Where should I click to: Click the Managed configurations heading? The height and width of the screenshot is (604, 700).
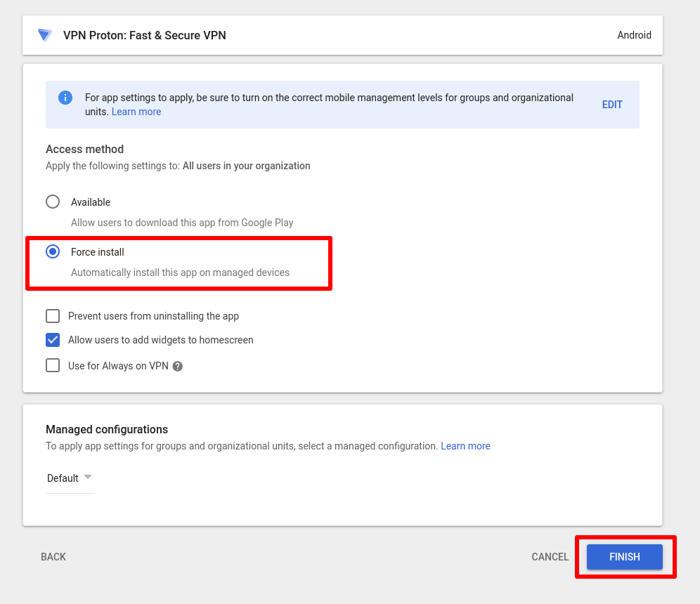[107, 429]
